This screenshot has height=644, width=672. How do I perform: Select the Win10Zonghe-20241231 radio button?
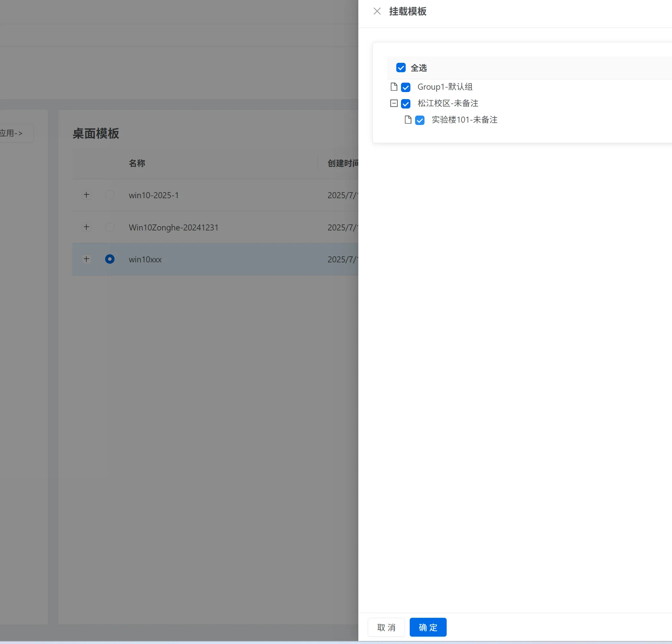point(110,227)
